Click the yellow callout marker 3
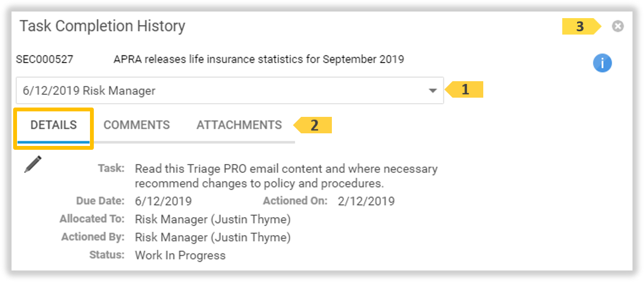Viewport: 644px width, 282px height. 580,26
